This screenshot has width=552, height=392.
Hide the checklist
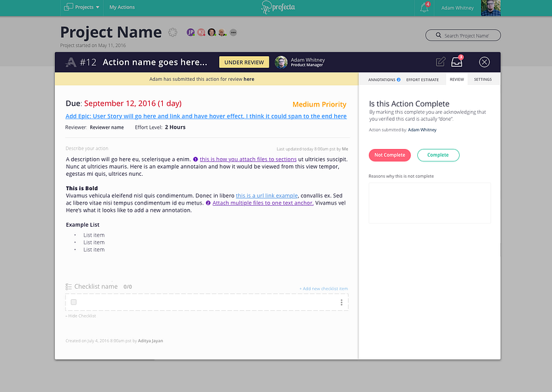pyautogui.click(x=80, y=316)
